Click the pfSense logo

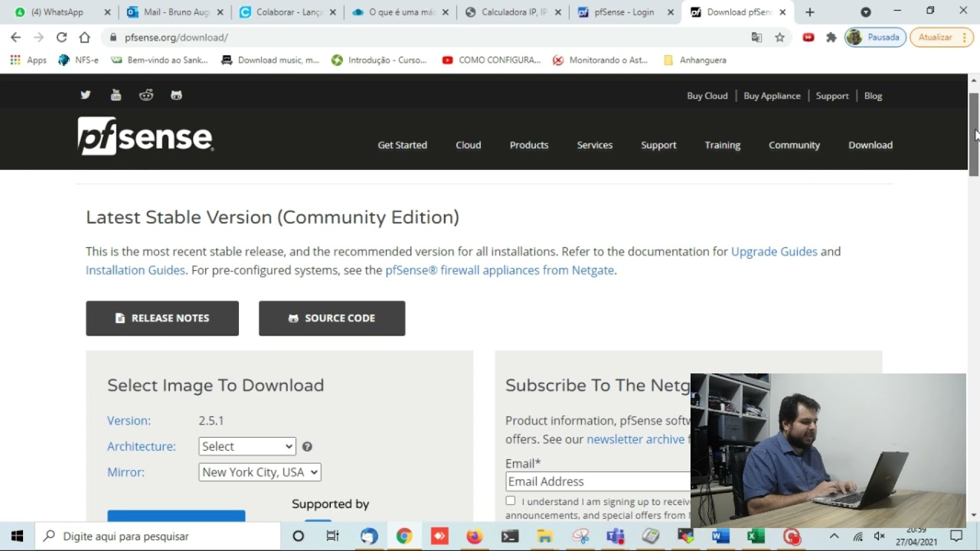[x=145, y=136]
